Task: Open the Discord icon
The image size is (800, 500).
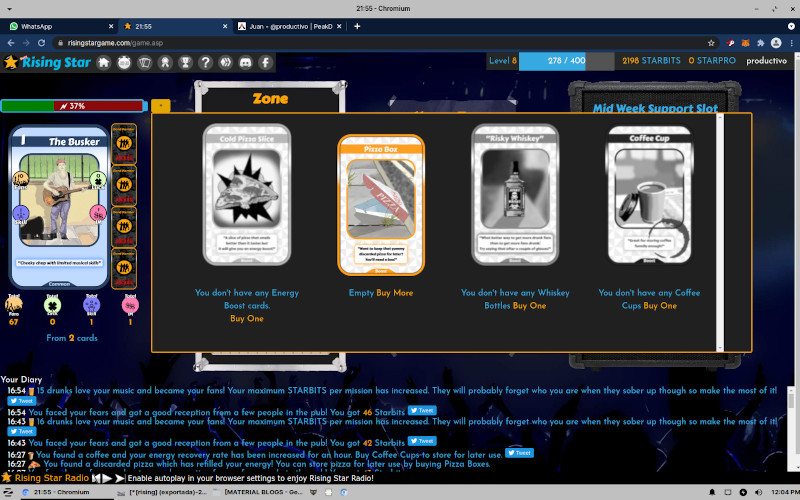Action: [x=245, y=62]
